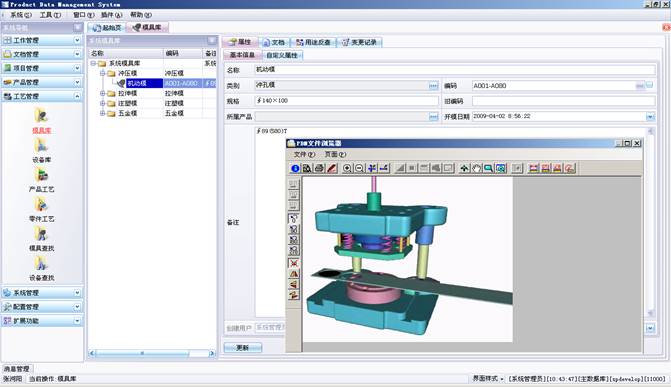Open the 系统 menu
671x387 pixels.
tap(21, 15)
